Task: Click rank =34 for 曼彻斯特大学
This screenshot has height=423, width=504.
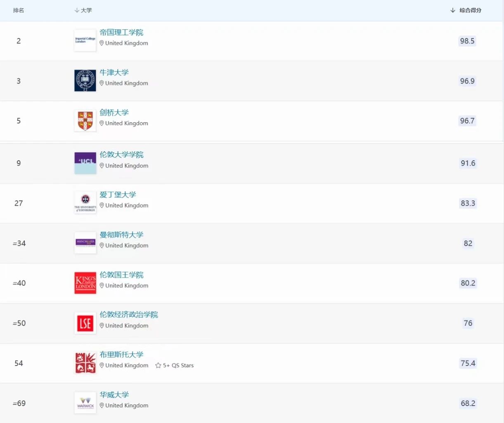Action: (19, 243)
